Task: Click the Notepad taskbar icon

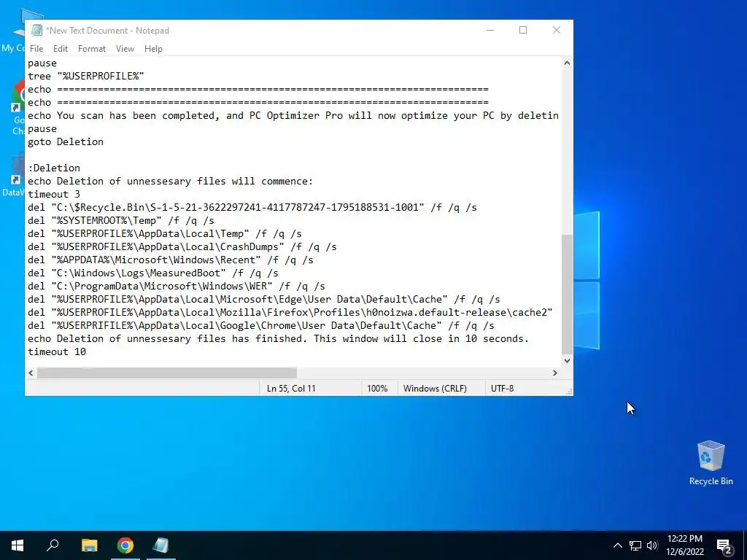Action: click(x=161, y=545)
